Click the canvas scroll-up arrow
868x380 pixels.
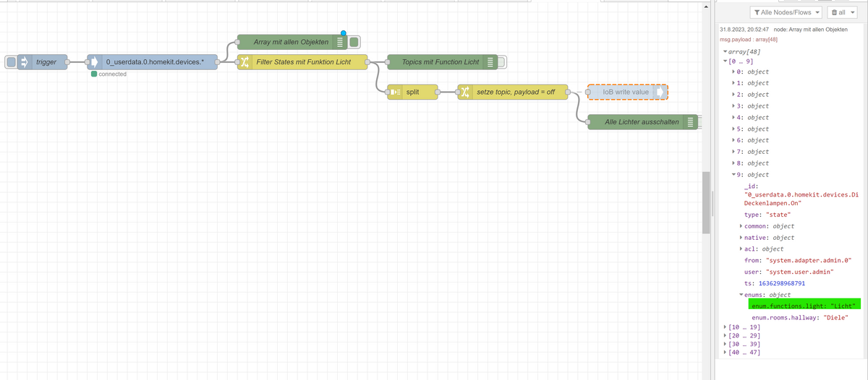click(x=707, y=7)
